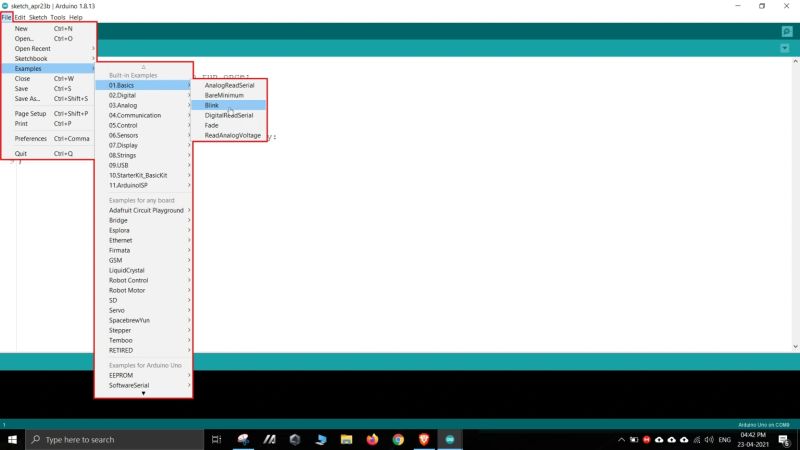Open the volume control in system tray
Image resolution: width=800 pixels, height=450 pixels.
pos(709,439)
